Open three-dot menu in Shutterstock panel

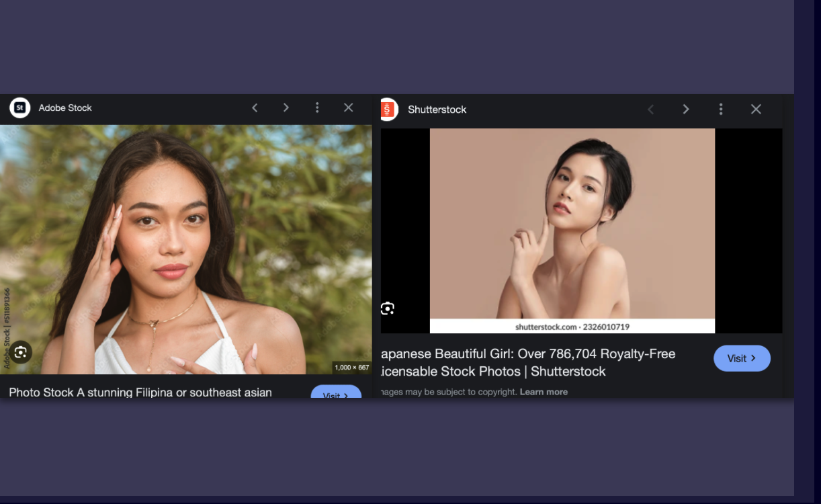coord(721,110)
